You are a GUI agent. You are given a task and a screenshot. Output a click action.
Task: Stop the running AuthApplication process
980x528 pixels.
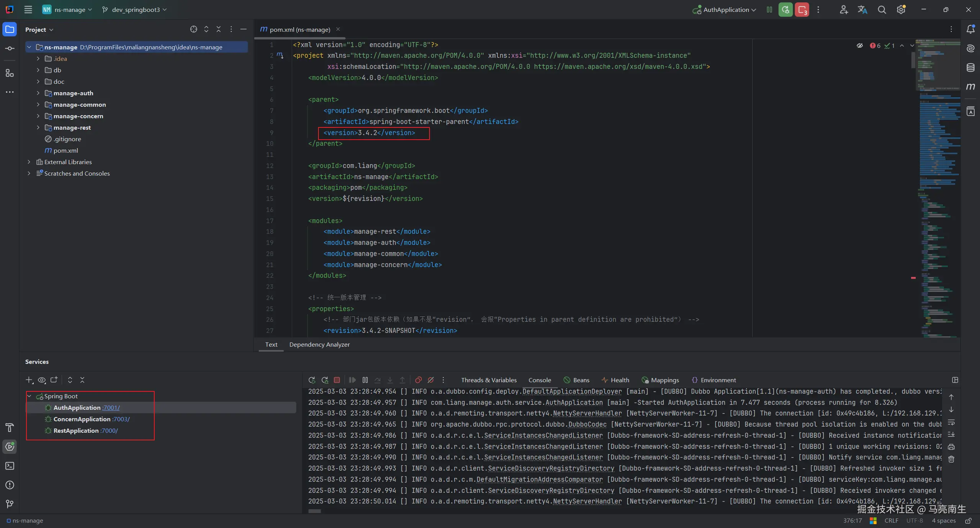coord(337,380)
